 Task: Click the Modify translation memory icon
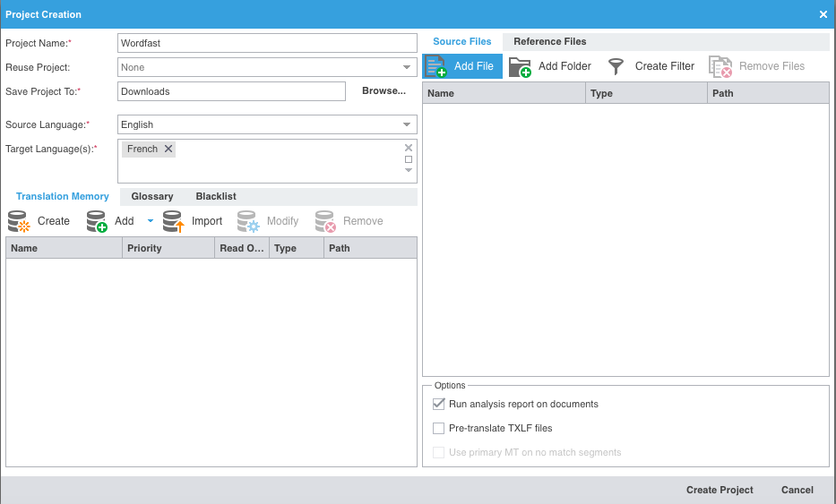point(248,222)
